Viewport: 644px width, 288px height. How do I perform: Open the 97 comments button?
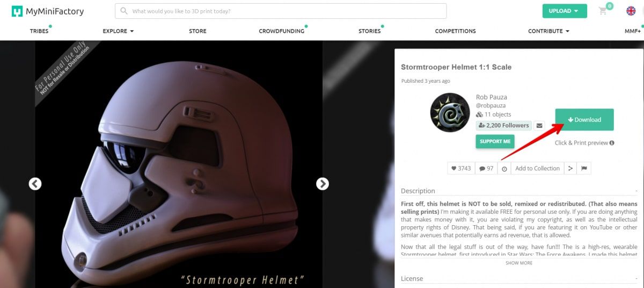pyautogui.click(x=486, y=168)
